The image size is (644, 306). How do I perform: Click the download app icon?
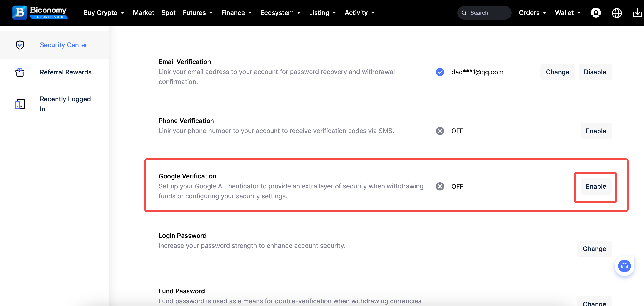coord(637,13)
